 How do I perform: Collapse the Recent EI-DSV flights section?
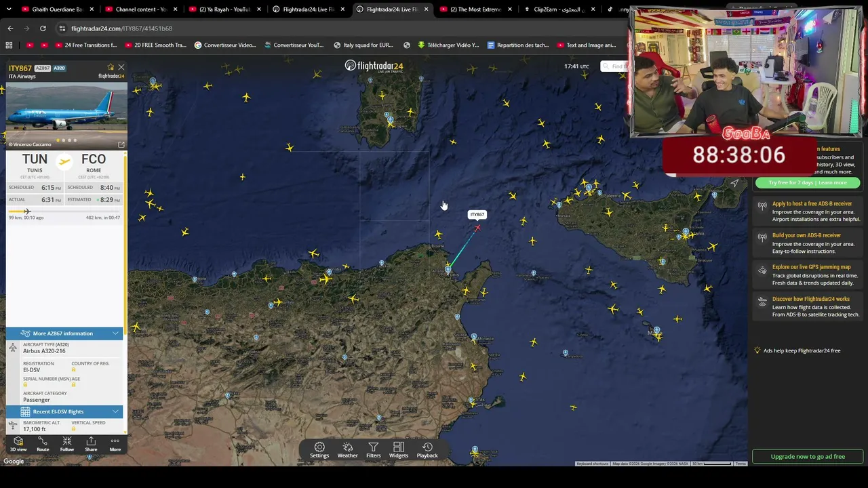[64, 412]
